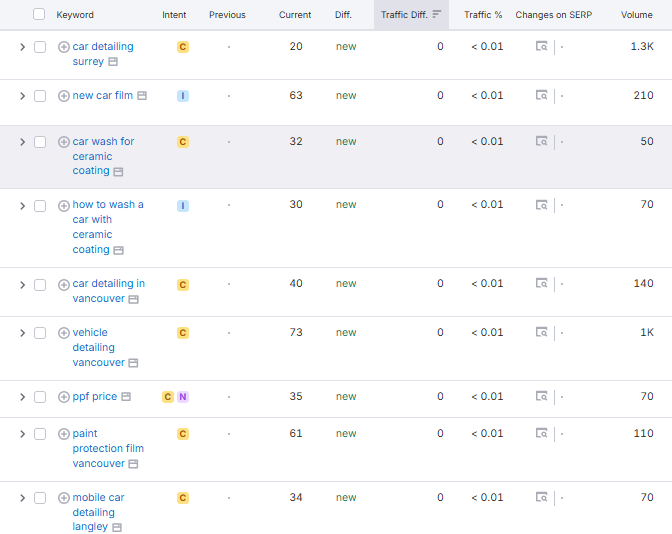Click the plus icon beside car detailing surrey
Viewport: 672px width, 534px height.
coord(64,47)
